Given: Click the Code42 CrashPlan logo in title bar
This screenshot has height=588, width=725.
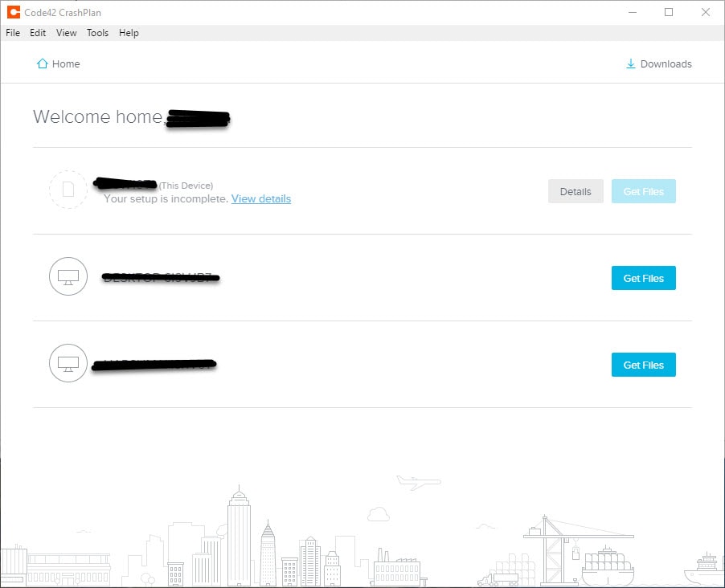Looking at the screenshot, I should point(14,13).
